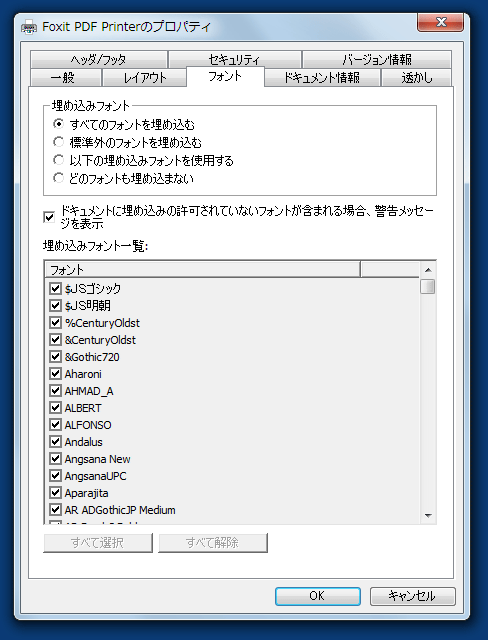Click the すべて解除 button
488x640 pixels.
coord(213,542)
